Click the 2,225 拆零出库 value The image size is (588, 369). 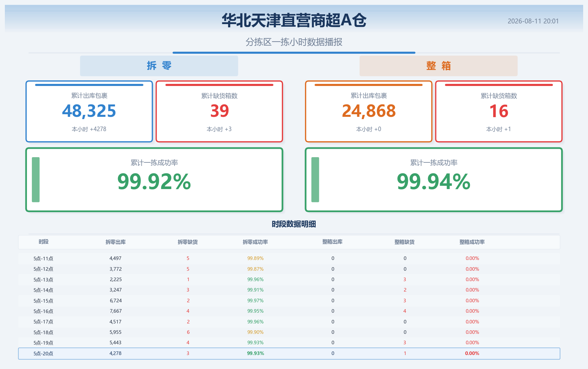(x=115, y=280)
